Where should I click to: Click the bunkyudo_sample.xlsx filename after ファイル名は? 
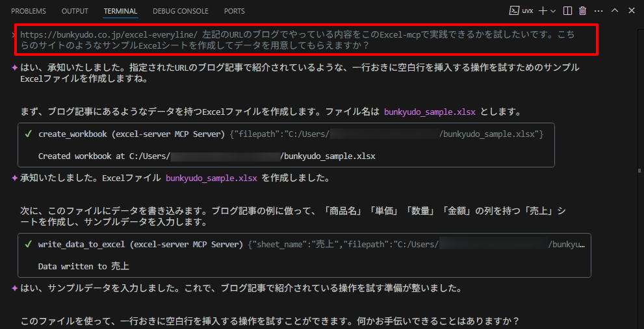coord(430,112)
